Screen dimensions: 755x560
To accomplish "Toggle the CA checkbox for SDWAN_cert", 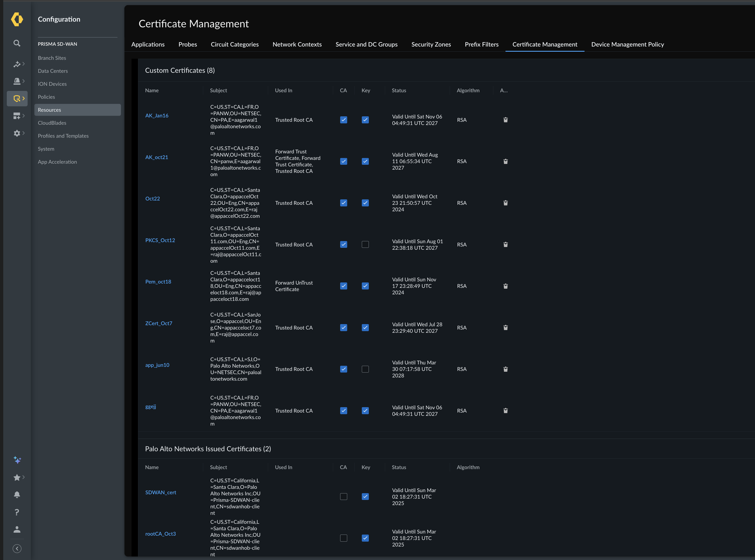I will tap(343, 496).
